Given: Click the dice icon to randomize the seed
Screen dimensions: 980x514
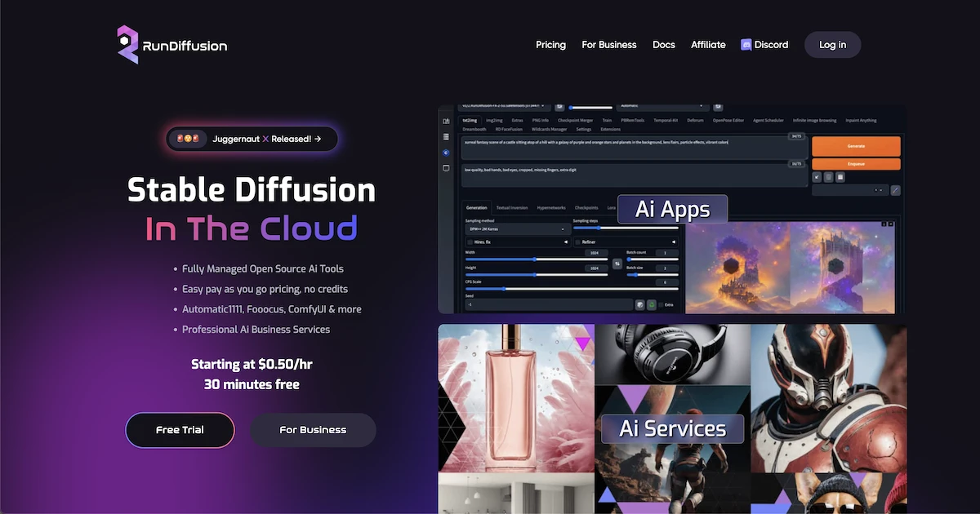Looking at the screenshot, I should tap(639, 304).
